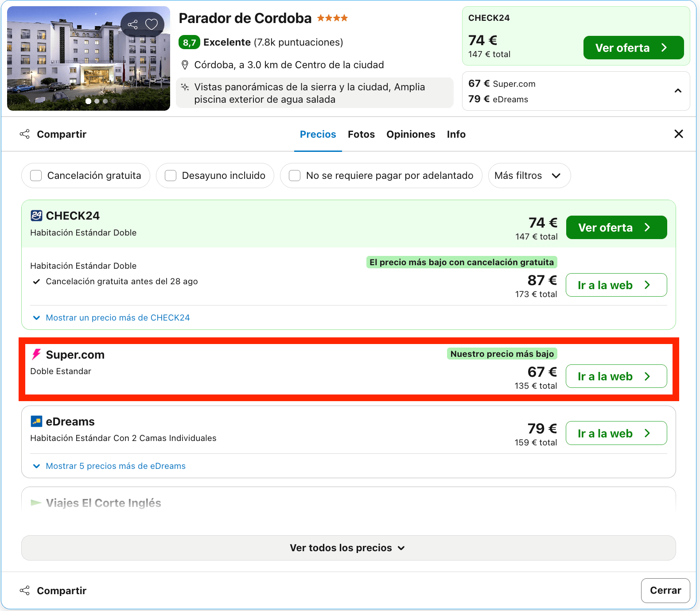Image resolution: width=700 pixels, height=611 pixels.
Task: Click the 159 € total text
Action: tap(536, 442)
